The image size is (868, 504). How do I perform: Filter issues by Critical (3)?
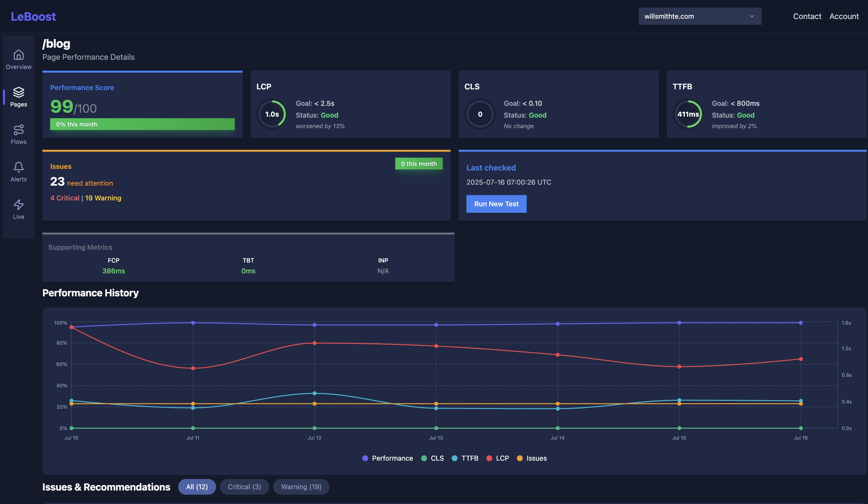244,487
